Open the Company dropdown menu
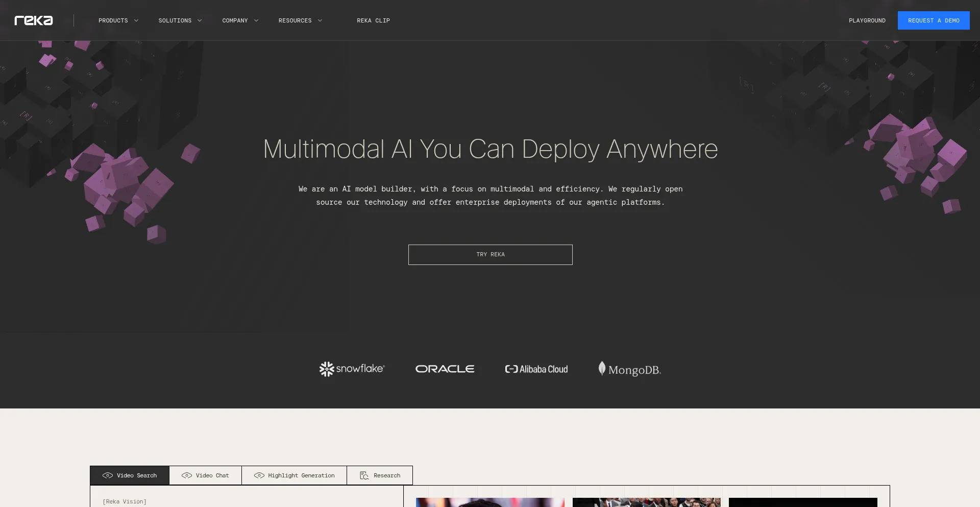This screenshot has width=980, height=507. pyautogui.click(x=240, y=20)
